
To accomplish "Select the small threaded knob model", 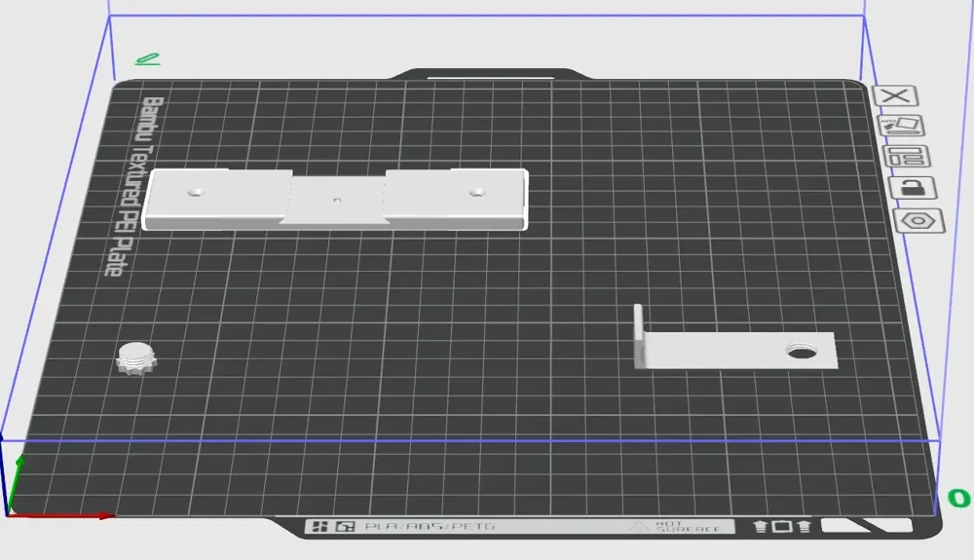I will click(x=136, y=357).
